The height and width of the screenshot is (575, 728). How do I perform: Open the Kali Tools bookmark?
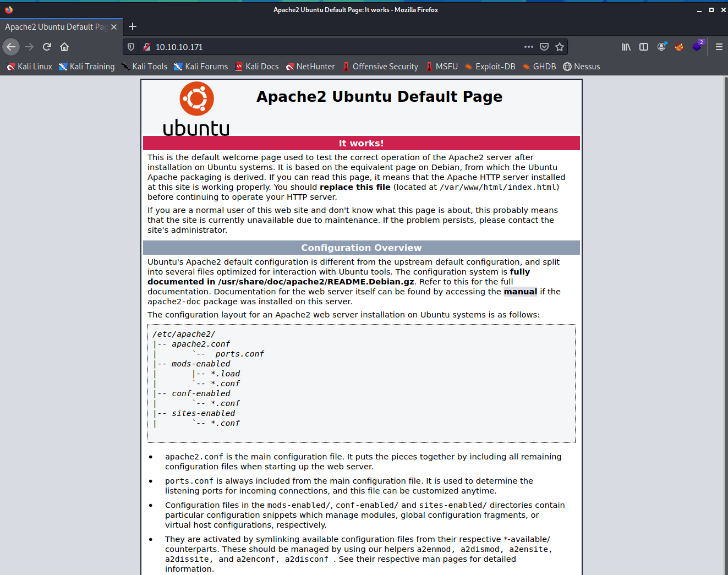(x=144, y=67)
